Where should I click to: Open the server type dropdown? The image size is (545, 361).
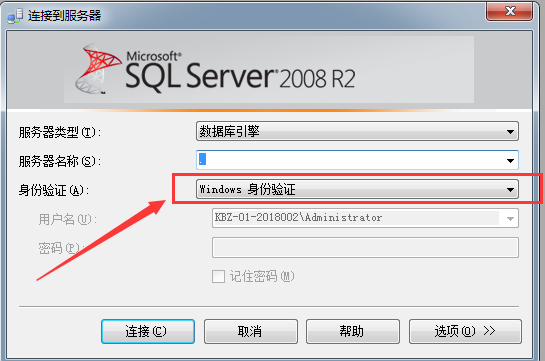(x=357, y=131)
